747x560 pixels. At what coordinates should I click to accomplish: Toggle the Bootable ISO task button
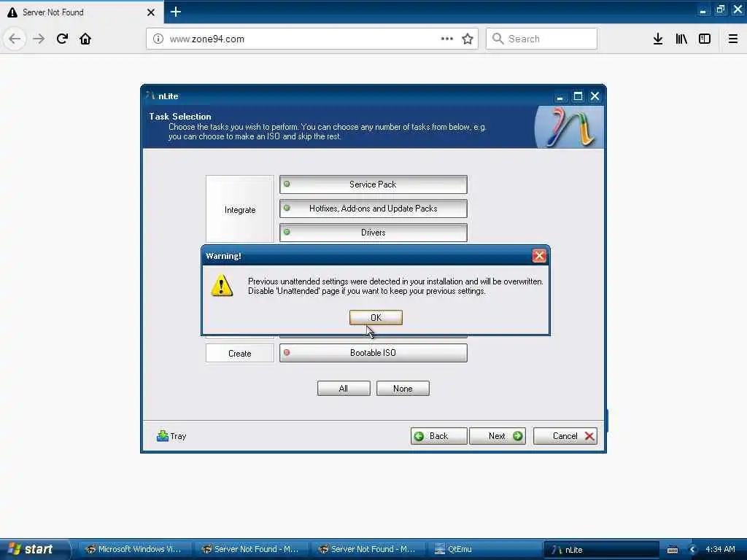coord(373,353)
